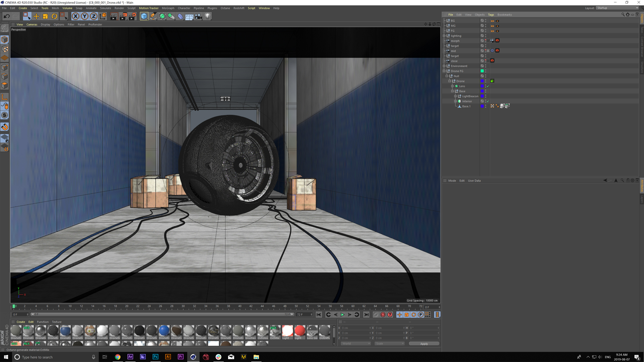Toggle the Y axis lock
644x362 pixels.
pos(85,16)
